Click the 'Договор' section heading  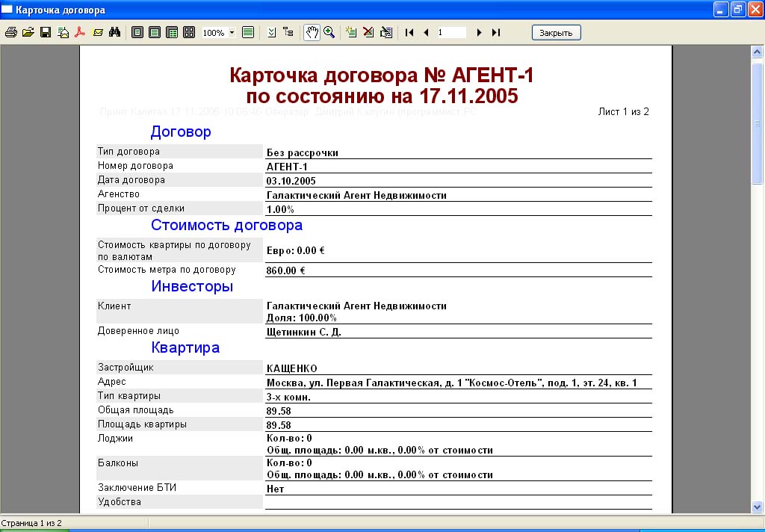pos(181,132)
